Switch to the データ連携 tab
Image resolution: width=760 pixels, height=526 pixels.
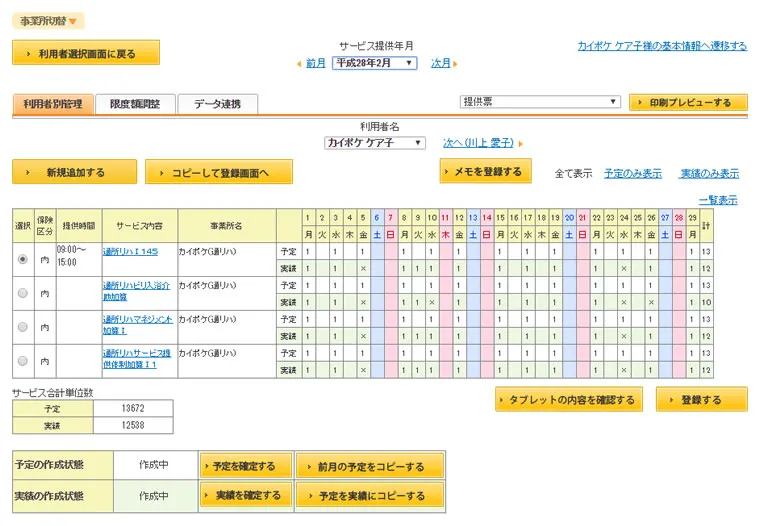pos(217,104)
